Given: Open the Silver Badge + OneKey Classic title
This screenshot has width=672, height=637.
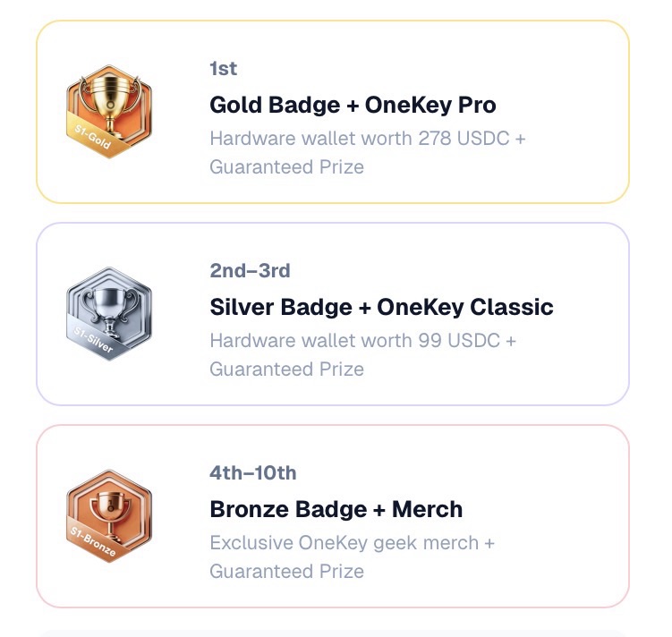Looking at the screenshot, I should click(381, 308).
